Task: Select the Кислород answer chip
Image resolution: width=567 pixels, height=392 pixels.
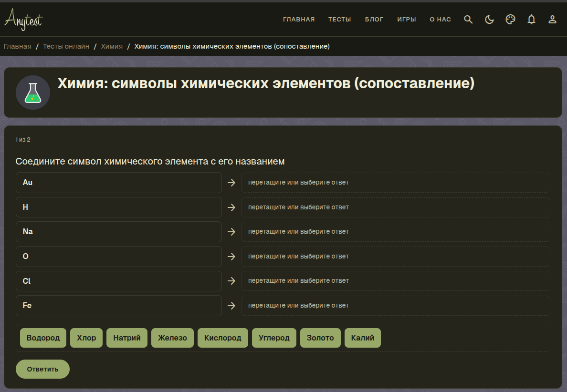Action: coord(223,338)
